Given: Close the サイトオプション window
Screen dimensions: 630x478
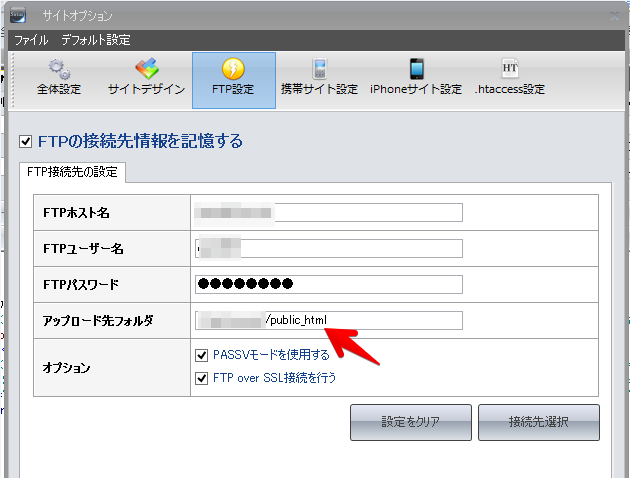Looking at the screenshot, I should click(x=614, y=16).
